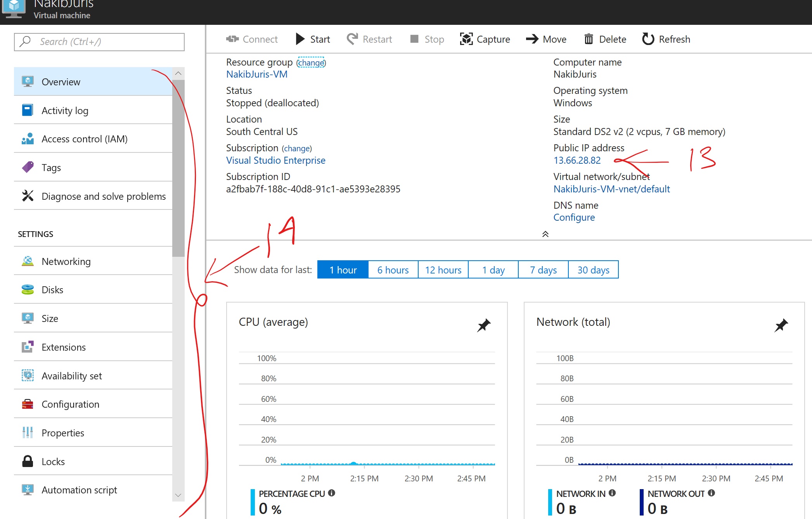Click the sidebar scroll down arrow
Screen dimensions: 812x519
[178, 495]
